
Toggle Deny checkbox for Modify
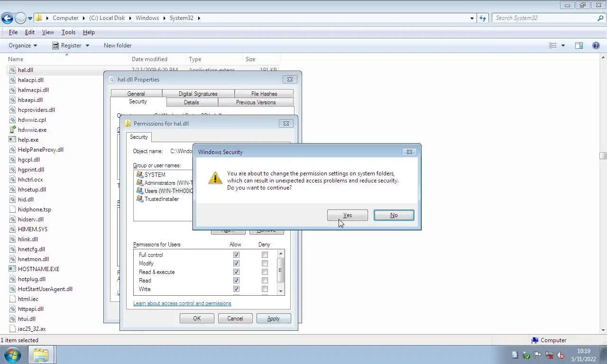[265, 264]
